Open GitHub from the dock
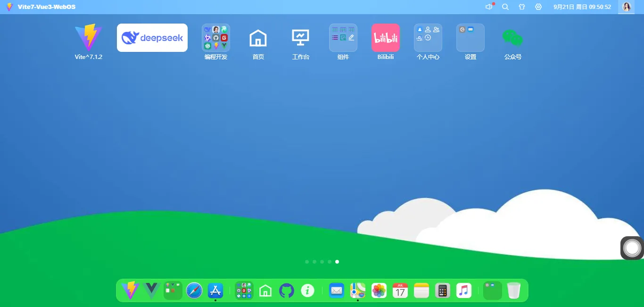Viewport: 644px width, 307px height. pos(287,290)
